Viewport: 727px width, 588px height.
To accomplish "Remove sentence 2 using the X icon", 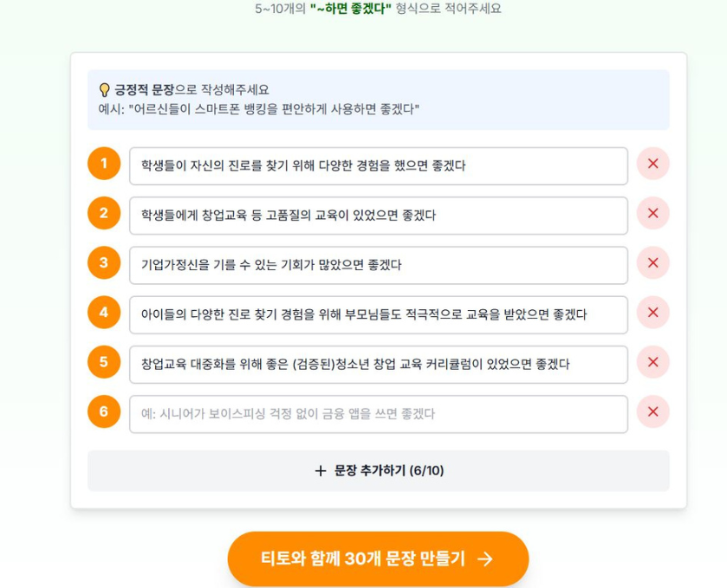I will click(652, 213).
